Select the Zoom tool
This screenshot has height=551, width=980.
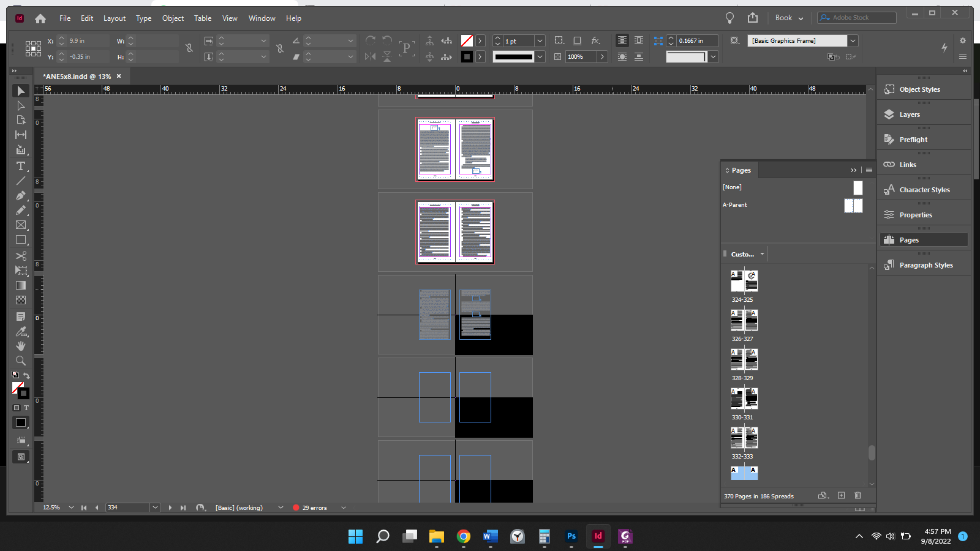click(21, 361)
